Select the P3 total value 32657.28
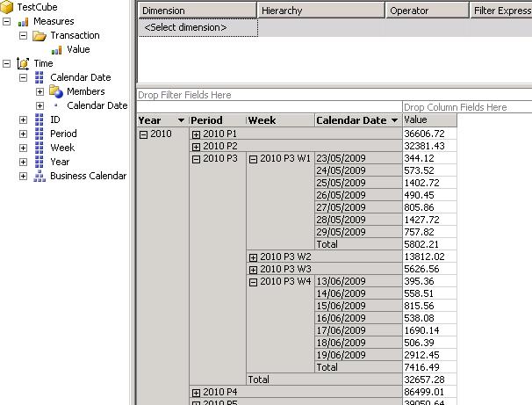532x405 pixels. coord(429,380)
